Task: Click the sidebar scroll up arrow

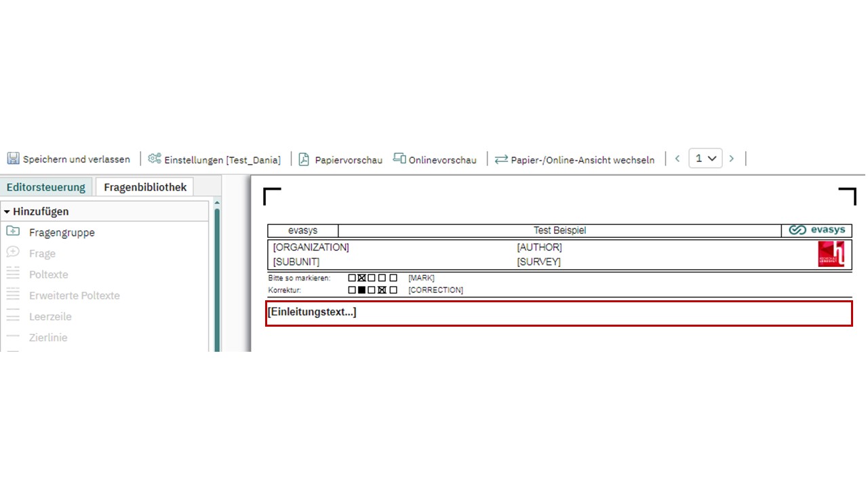Action: click(217, 203)
